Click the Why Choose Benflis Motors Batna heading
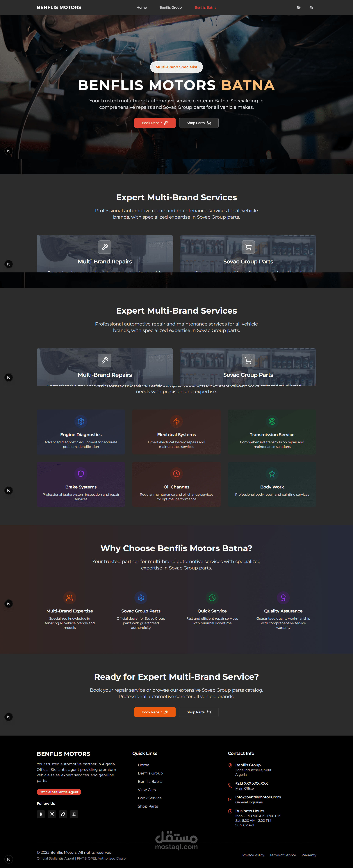 tap(176, 548)
